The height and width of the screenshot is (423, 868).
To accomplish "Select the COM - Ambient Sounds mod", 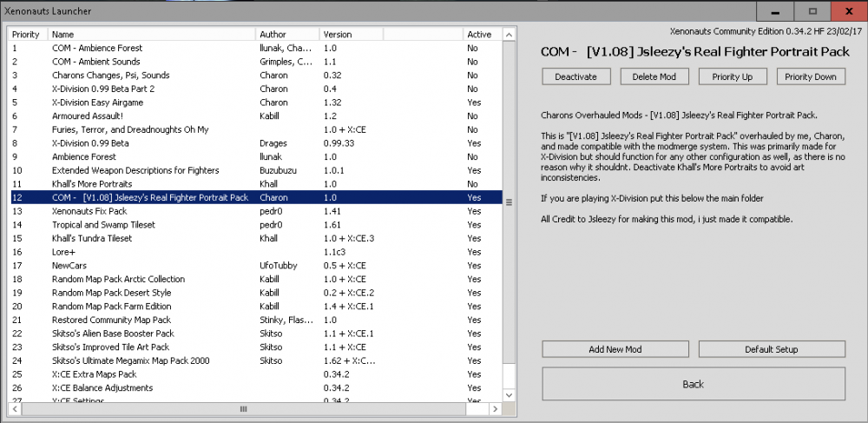I will click(256, 62).
